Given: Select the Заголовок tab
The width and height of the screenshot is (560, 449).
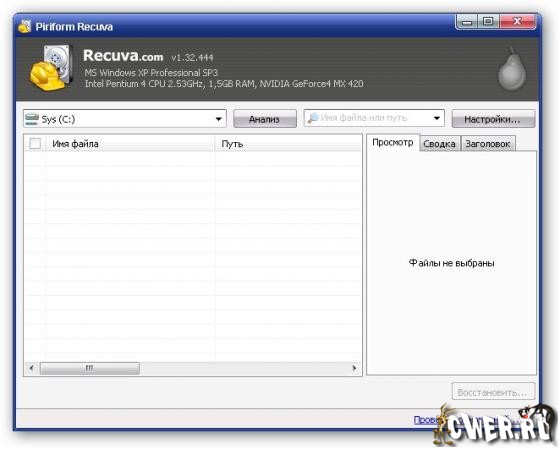Looking at the screenshot, I should point(488,144).
